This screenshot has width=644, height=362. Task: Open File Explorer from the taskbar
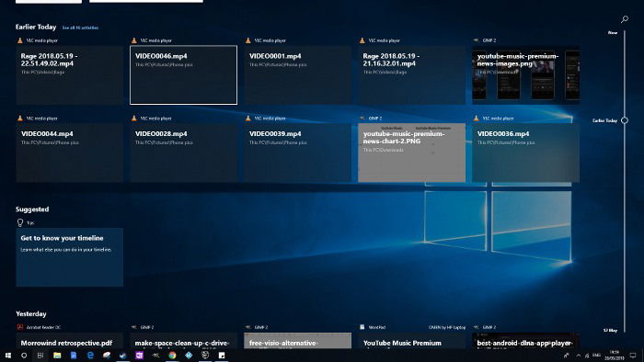(57, 356)
